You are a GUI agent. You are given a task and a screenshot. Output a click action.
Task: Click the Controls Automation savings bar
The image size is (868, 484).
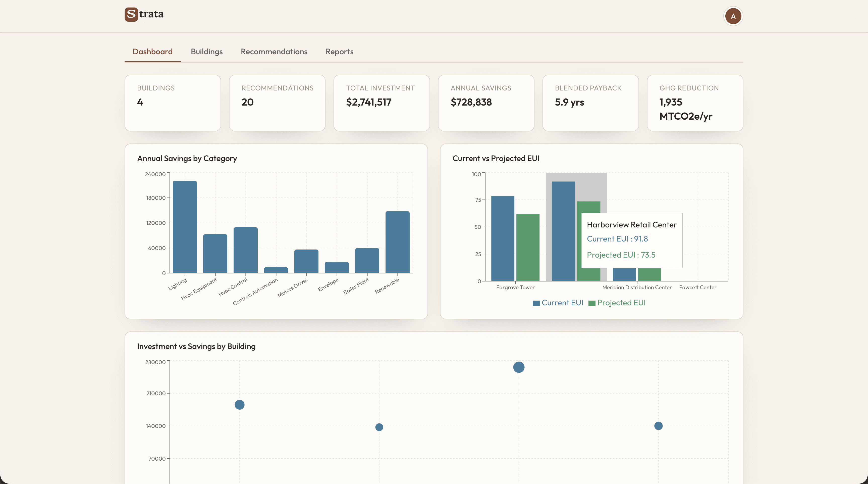276,270
